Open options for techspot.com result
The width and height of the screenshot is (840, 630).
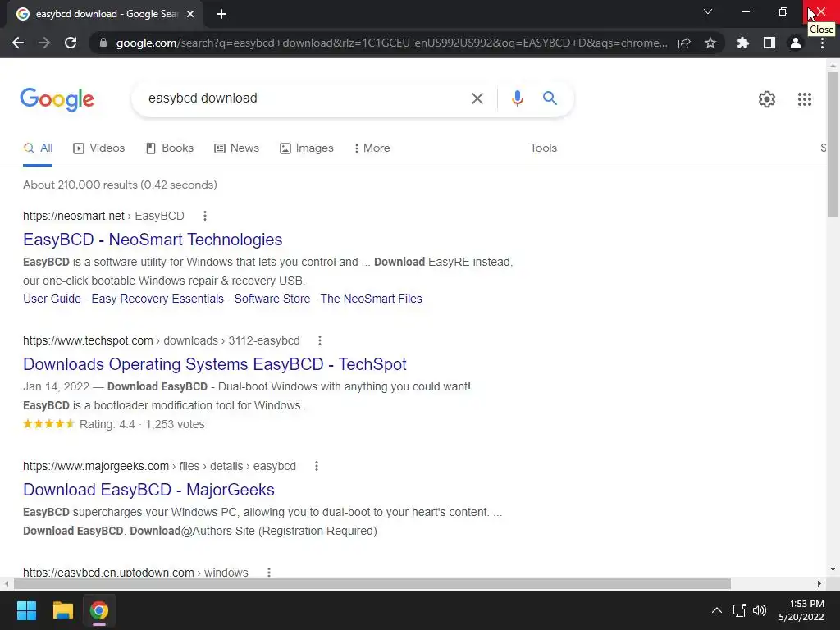point(320,340)
